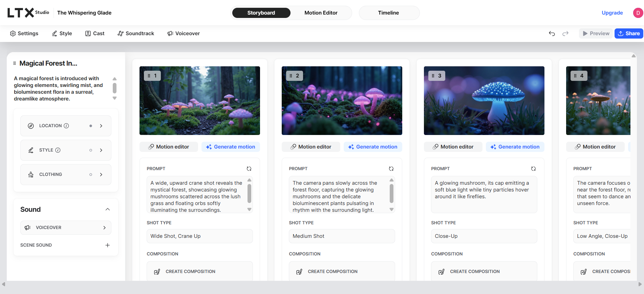Open the Voiceover menu in toolbar
Image resolution: width=644 pixels, height=294 pixels.
click(x=184, y=33)
